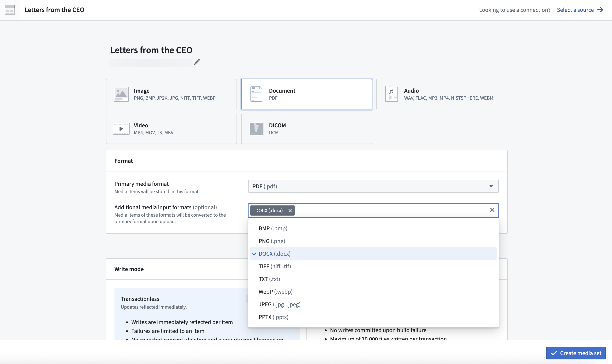Select PPTX (.pptx) from the format dropdown

click(273, 317)
